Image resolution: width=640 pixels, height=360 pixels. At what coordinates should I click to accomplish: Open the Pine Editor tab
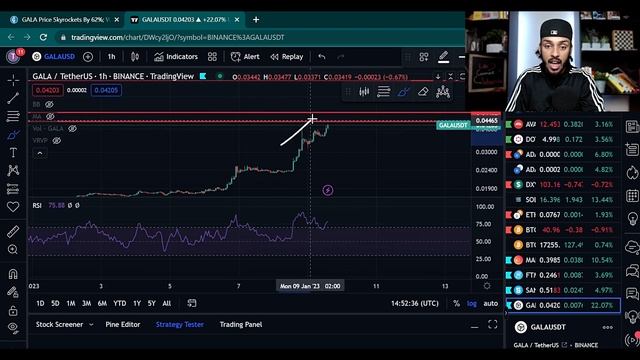click(123, 324)
